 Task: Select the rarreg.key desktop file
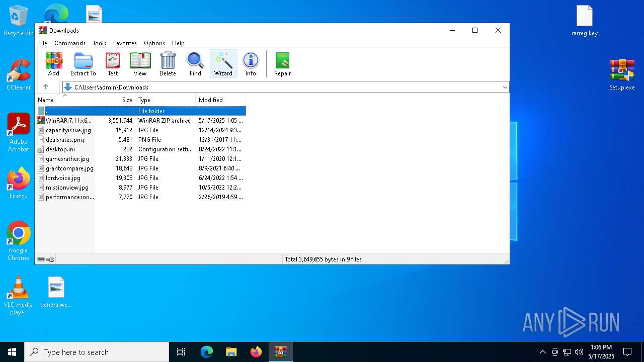click(585, 21)
